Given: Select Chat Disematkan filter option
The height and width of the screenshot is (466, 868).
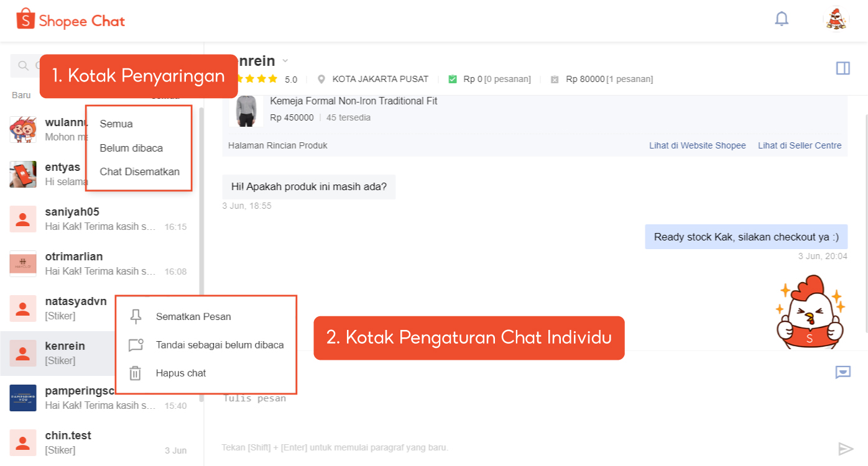Looking at the screenshot, I should pyautogui.click(x=139, y=171).
